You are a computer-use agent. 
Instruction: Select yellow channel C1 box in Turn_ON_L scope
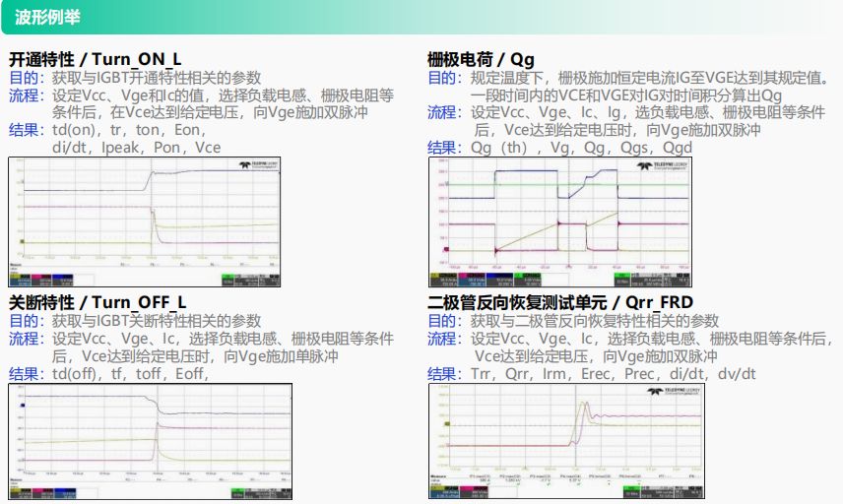21,280
